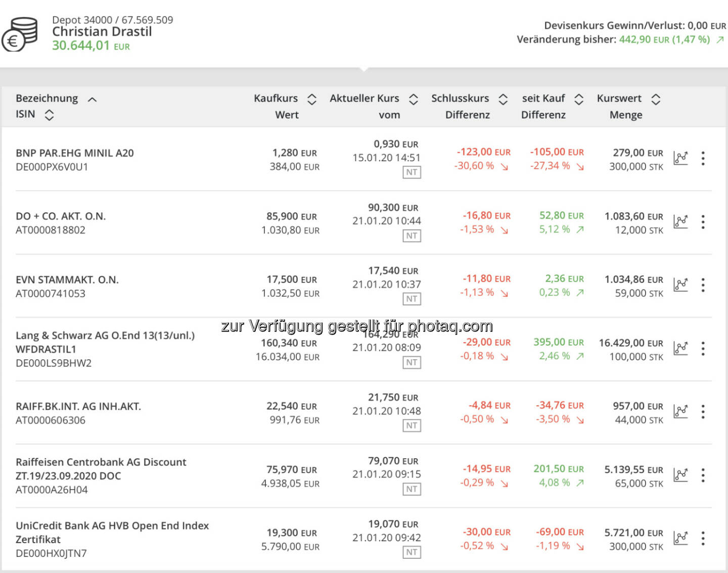Click the Schlusskurs column header label
The width and height of the screenshot is (728, 573).
[460, 98]
